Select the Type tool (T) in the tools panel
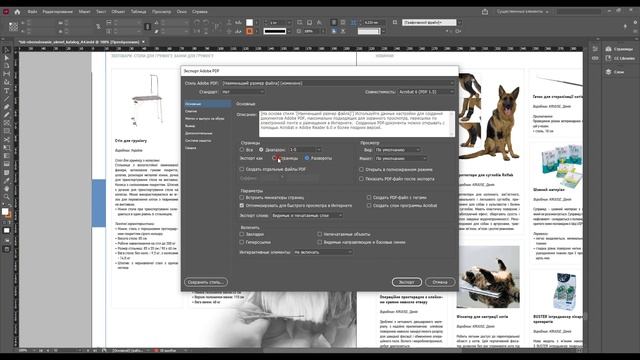Screen dimensions: 640x360 7,91
